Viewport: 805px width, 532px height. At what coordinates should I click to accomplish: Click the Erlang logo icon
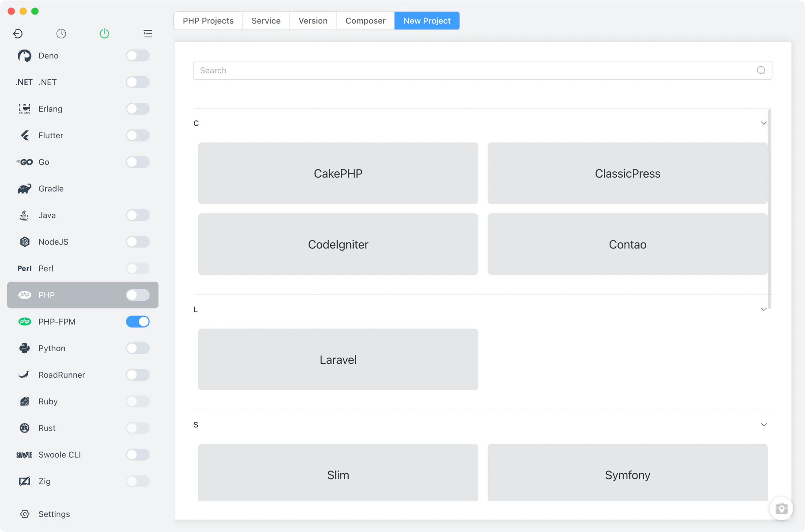pos(24,109)
